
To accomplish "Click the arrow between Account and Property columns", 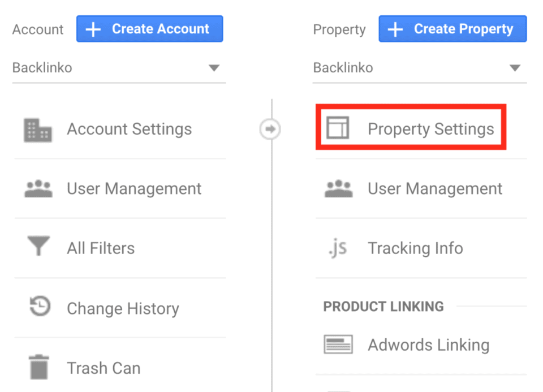I will tap(270, 129).
